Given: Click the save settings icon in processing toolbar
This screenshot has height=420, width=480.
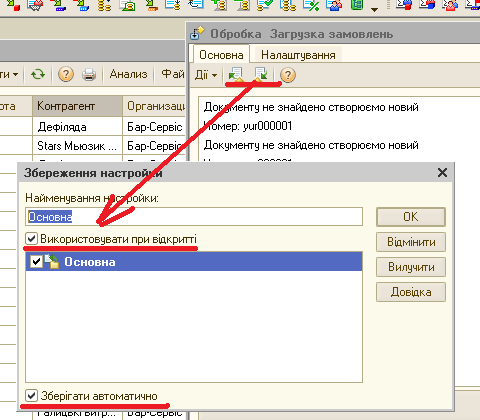Looking at the screenshot, I should 260,74.
